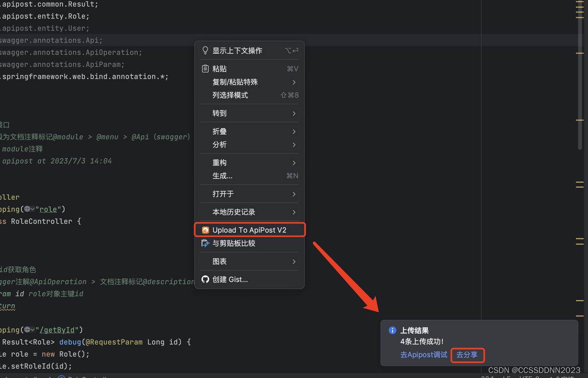Click the underlined "role" mapping path
588x378 pixels.
[x=48, y=209]
